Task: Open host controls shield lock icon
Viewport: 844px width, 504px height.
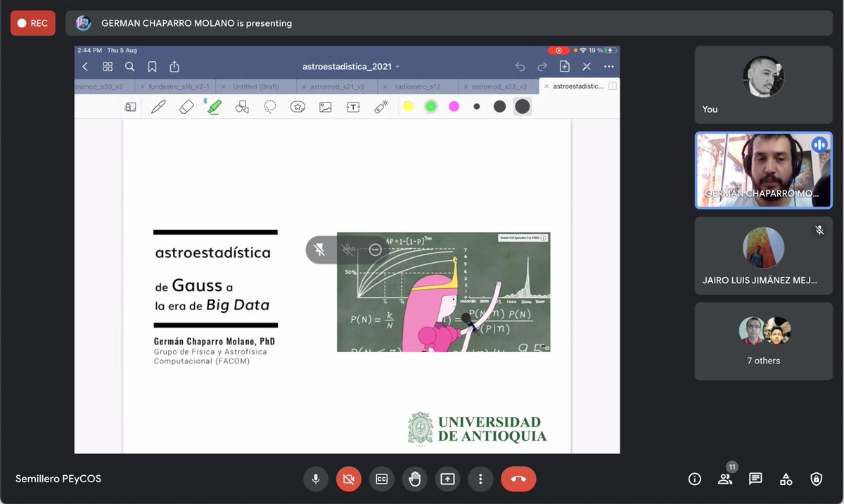Action: pyautogui.click(x=816, y=479)
